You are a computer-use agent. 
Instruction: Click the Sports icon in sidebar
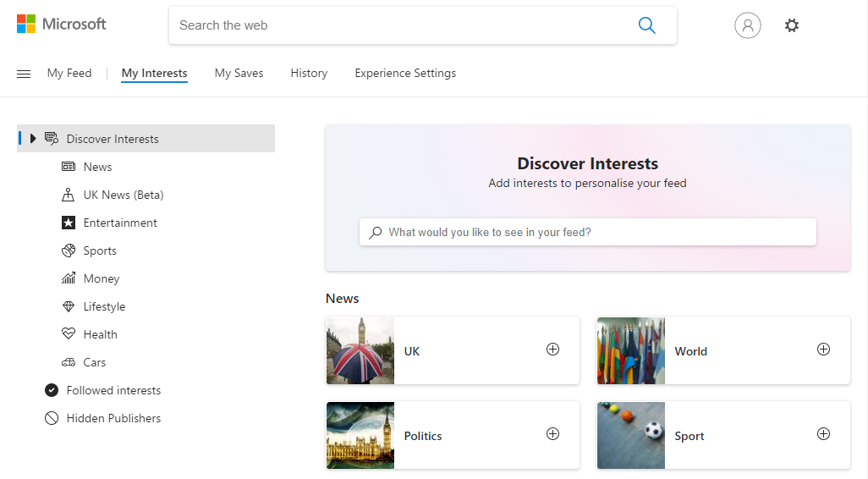(x=69, y=251)
